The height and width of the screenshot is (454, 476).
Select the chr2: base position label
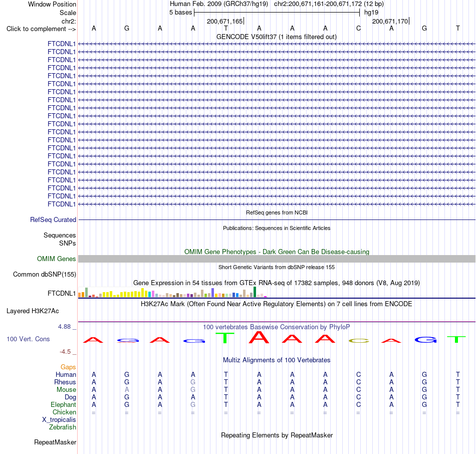coord(69,21)
